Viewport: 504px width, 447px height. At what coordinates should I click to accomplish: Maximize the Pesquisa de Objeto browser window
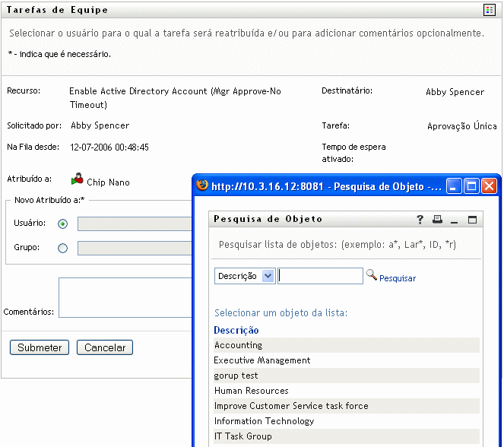(x=471, y=186)
